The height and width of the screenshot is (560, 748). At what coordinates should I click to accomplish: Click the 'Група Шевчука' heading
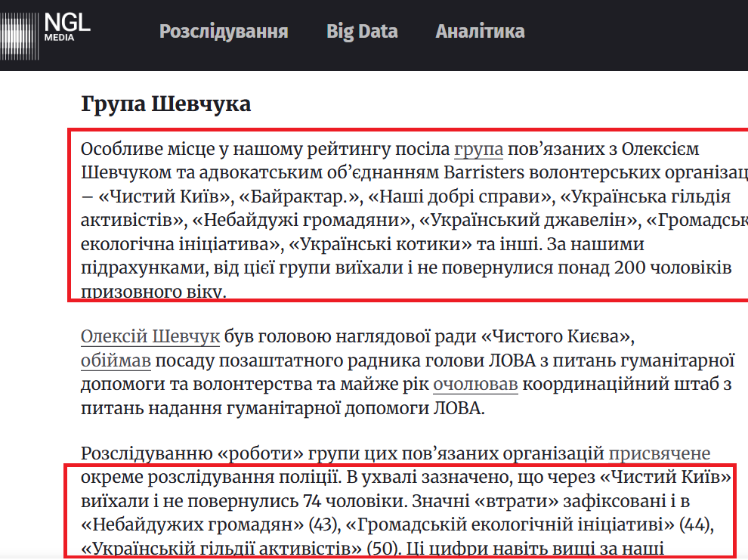pos(165,104)
